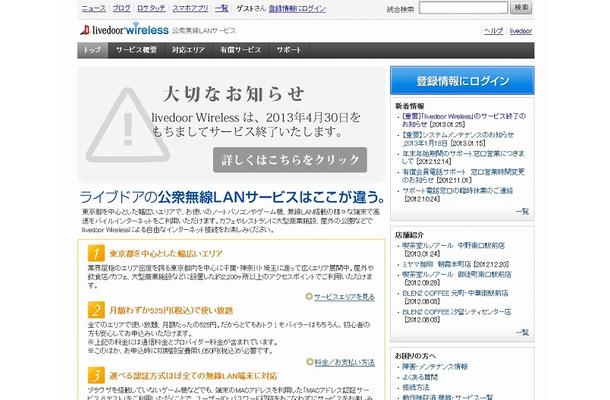Open 喫茶室ルノアール 御徒町南口駅前店 store link
Screen dimensions: 610x400
(x=457, y=275)
